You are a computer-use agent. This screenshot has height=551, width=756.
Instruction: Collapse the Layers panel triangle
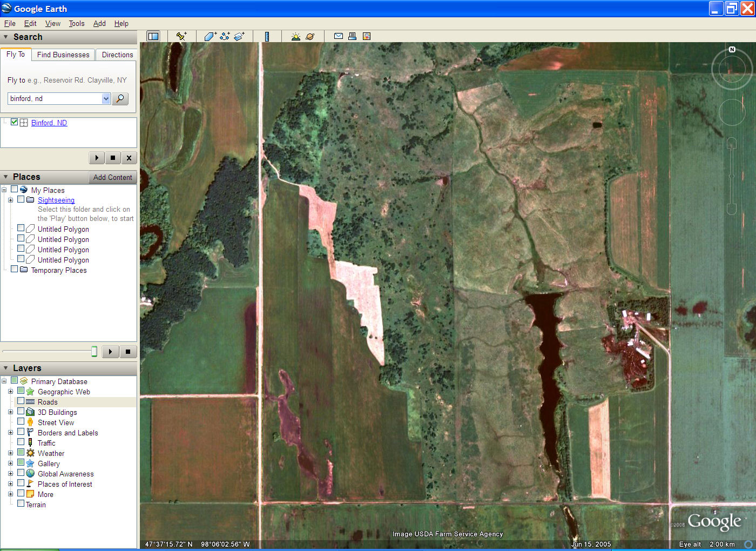point(6,368)
